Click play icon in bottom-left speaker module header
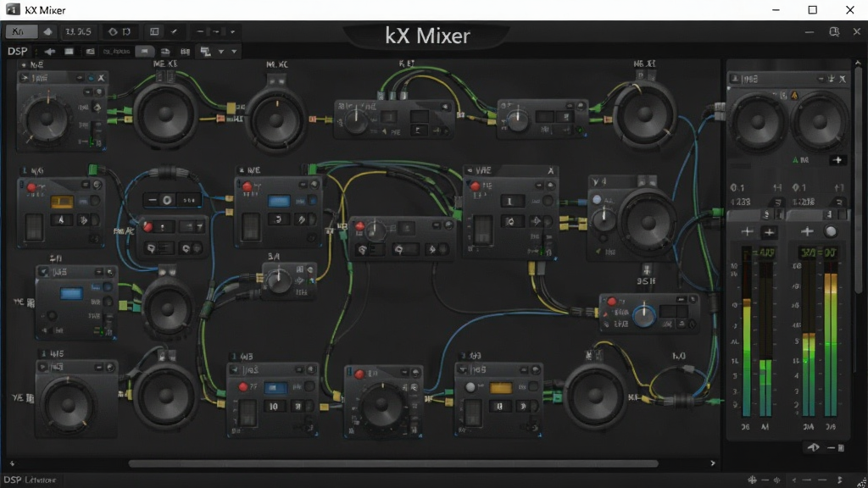Viewport: 868px width, 488px height. tap(43, 367)
